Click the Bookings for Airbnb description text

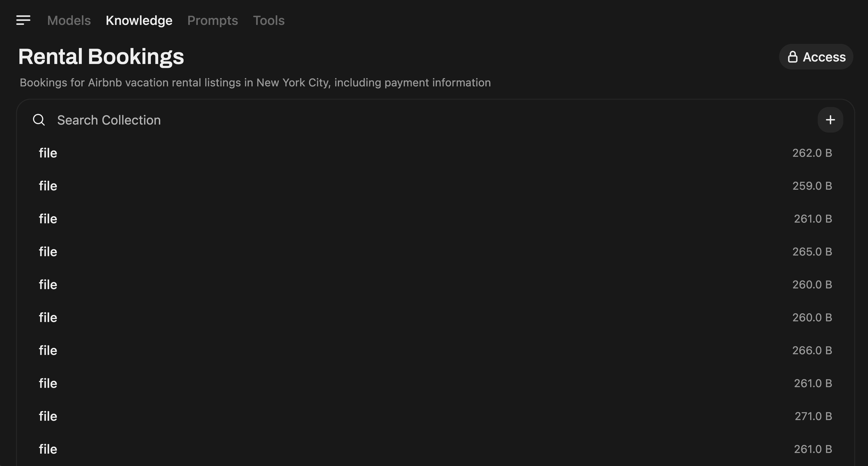(255, 83)
